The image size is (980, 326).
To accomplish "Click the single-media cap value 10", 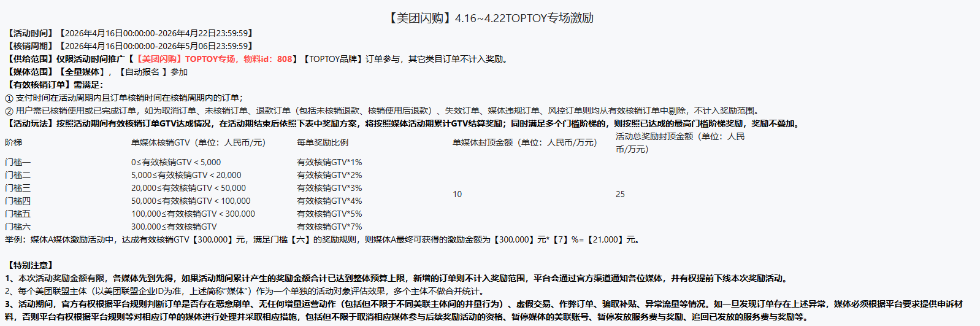I will [x=457, y=194].
